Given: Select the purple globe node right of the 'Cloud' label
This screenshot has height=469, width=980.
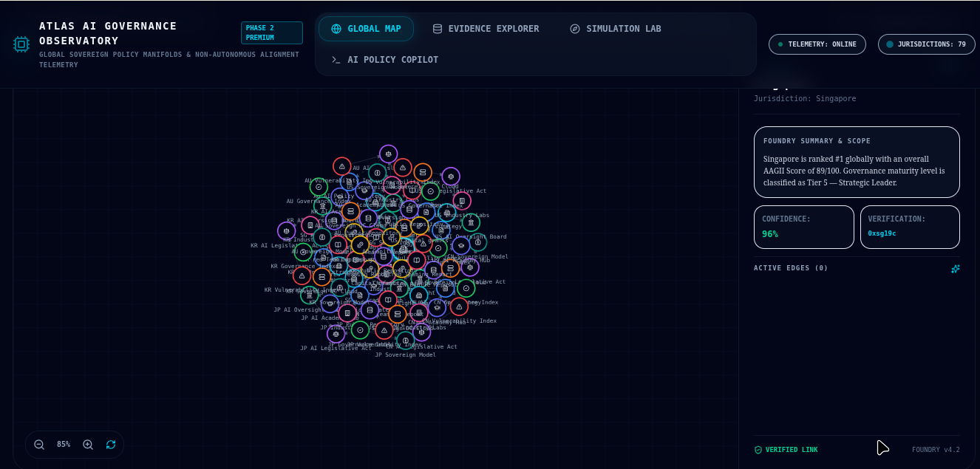Looking at the screenshot, I should (451, 177).
